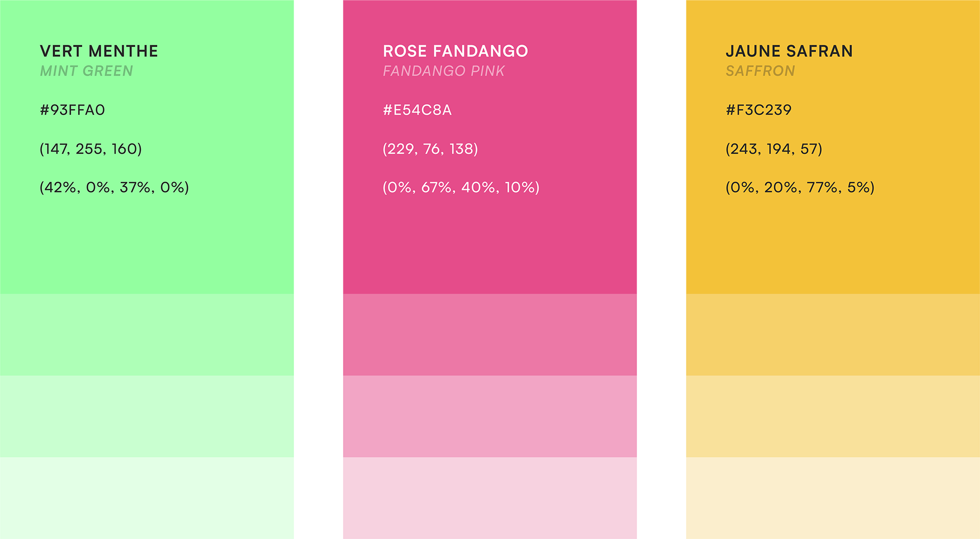Viewport: 980px width, 539px height.
Task: Click the CMYK value (0%, 67%, 40%, 10%)
Action: point(461,187)
